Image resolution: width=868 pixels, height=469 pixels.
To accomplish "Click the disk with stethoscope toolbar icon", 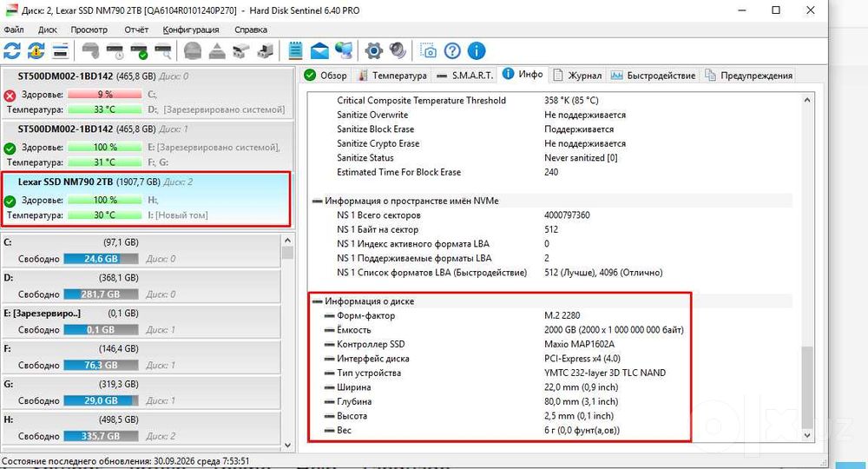I will (91, 51).
